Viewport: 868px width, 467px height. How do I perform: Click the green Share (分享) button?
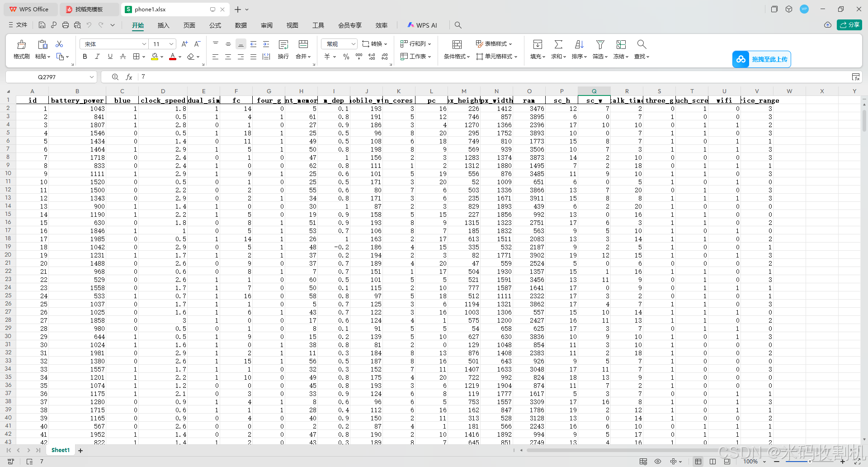click(x=849, y=25)
